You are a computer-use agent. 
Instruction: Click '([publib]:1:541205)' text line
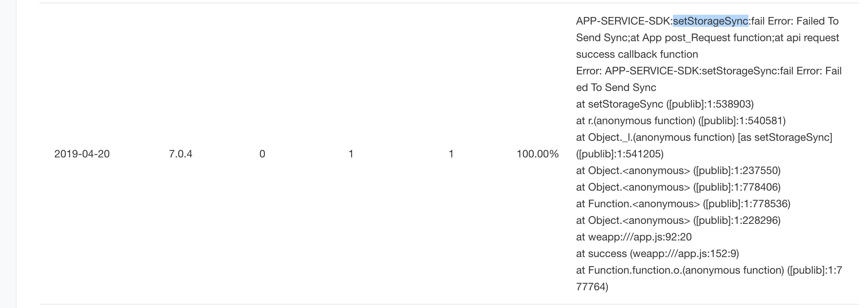coord(620,154)
